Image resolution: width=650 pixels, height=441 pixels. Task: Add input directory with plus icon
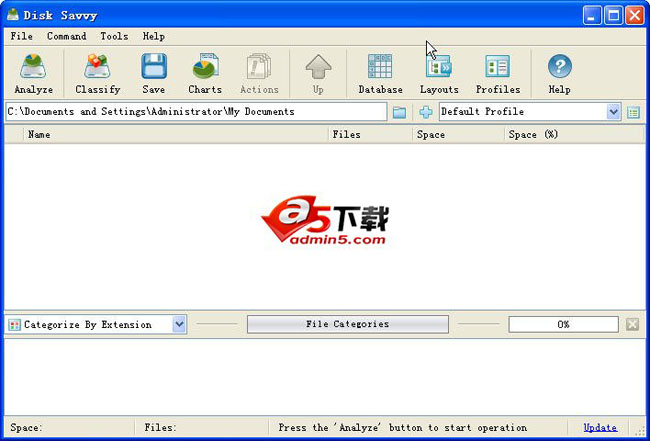pos(425,112)
